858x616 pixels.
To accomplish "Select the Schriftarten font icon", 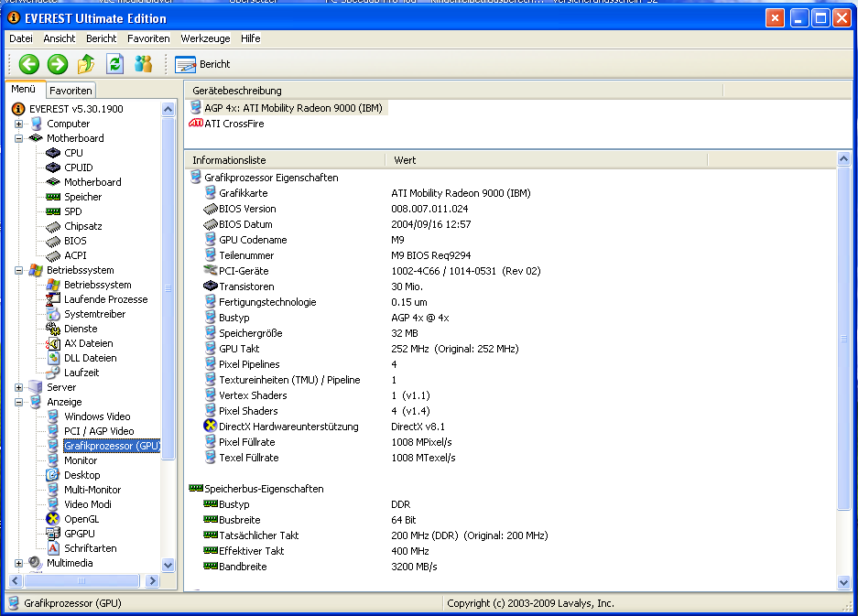I will (x=53, y=548).
